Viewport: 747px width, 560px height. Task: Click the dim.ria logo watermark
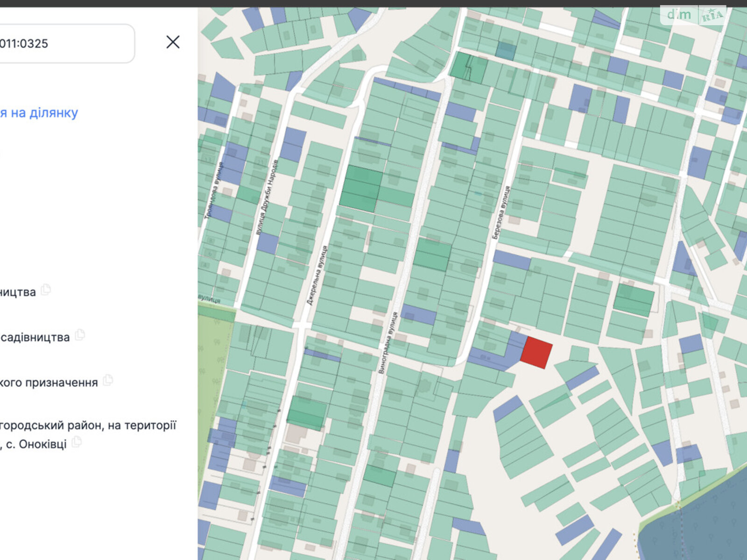tap(693, 15)
